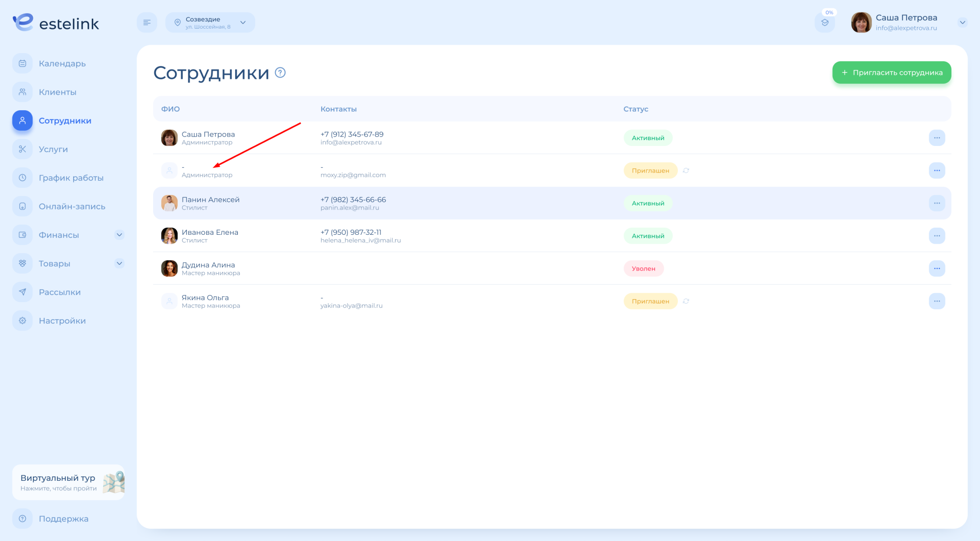Screen dimensions: 980x541
Task: Resend invitation to moxy.zip@gmail.com
Action: tap(686, 171)
